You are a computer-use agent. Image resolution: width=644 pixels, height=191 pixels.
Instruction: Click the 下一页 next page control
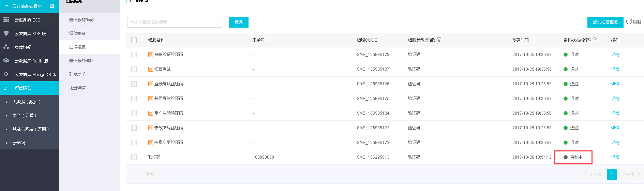(x=631, y=174)
